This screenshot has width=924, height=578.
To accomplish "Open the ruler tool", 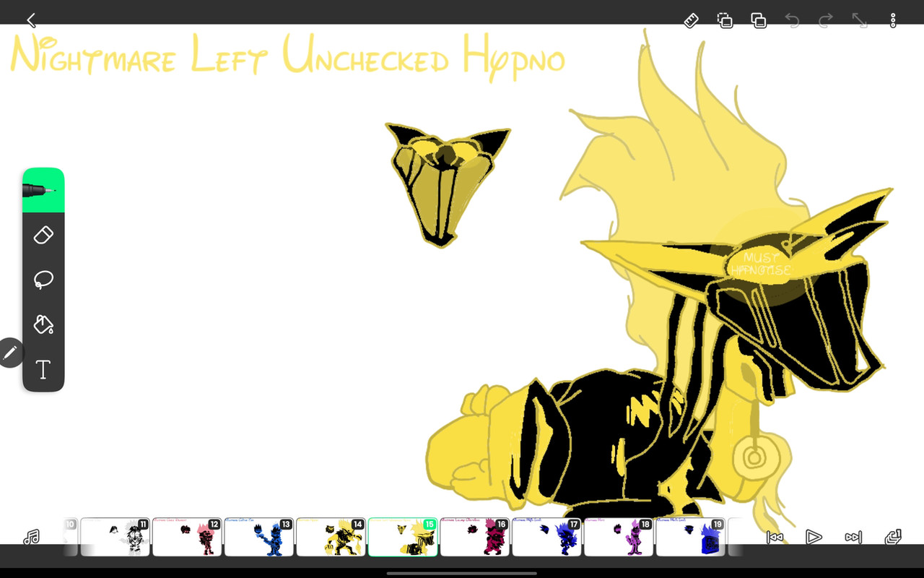I will click(691, 20).
